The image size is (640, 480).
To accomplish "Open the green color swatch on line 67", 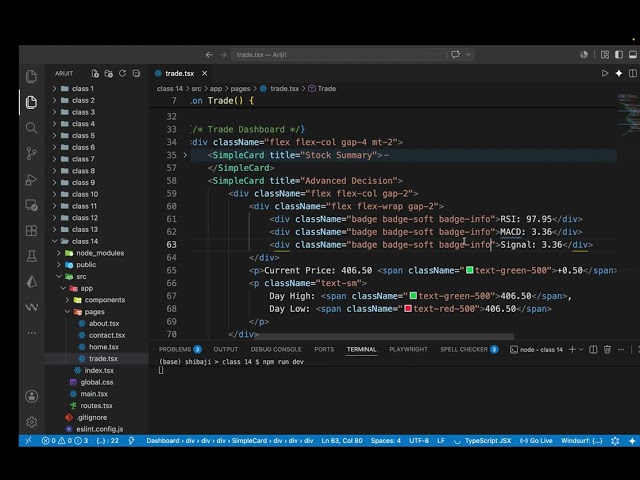I will [413, 296].
